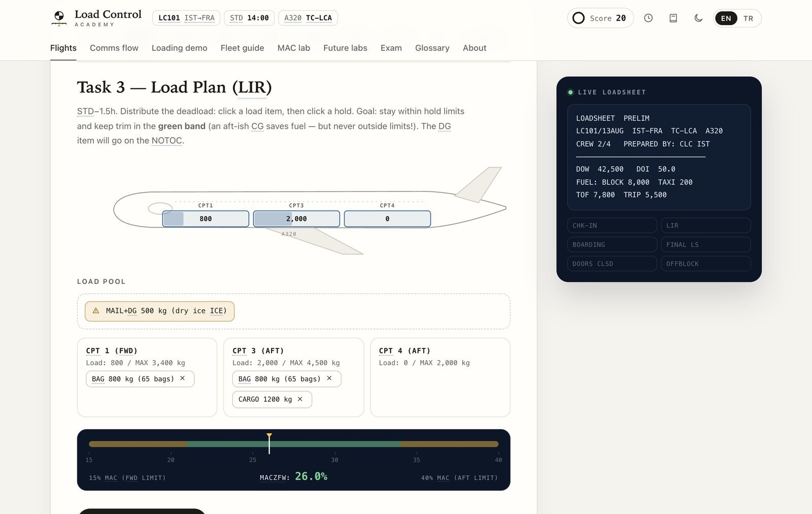This screenshot has height=514, width=812.
Task: Click the STD 14:00 chip
Action: point(249,18)
